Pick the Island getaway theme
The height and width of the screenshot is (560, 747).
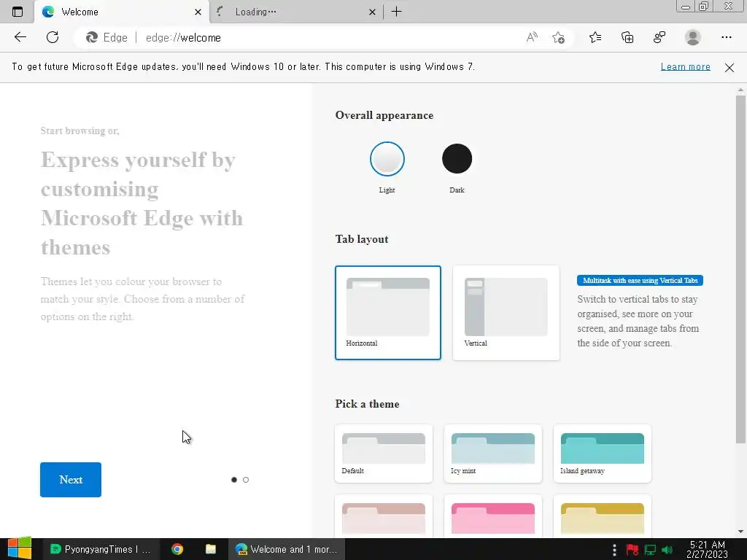602,454
